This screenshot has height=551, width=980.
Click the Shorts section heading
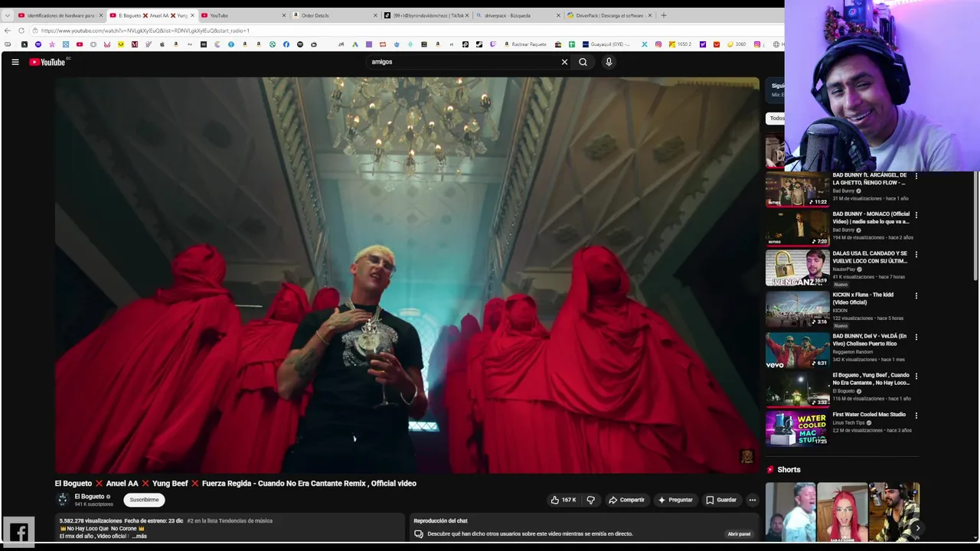coord(789,470)
